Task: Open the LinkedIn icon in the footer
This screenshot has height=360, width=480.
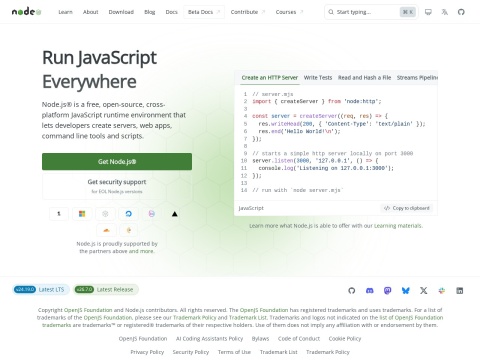Action: [x=460, y=290]
